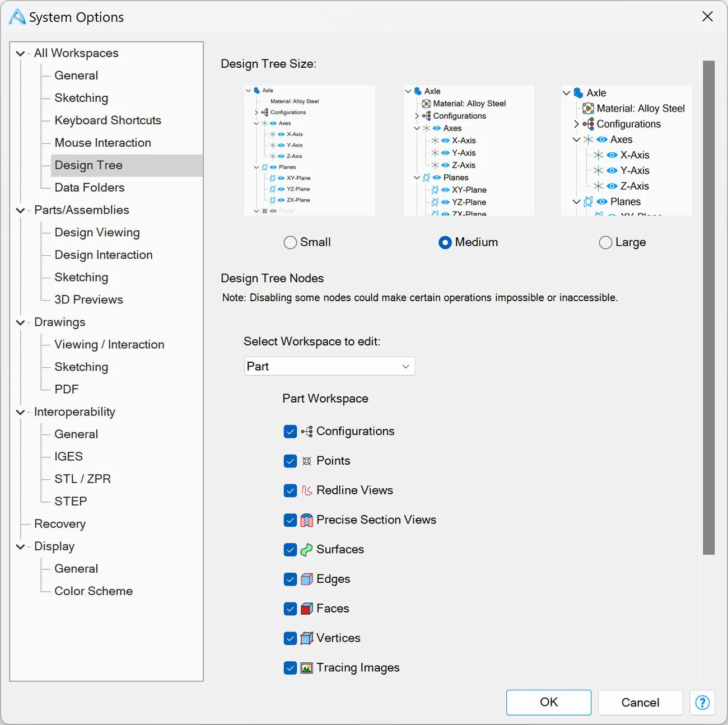728x725 pixels.
Task: Click the Tracing Images icon
Action: click(x=306, y=668)
